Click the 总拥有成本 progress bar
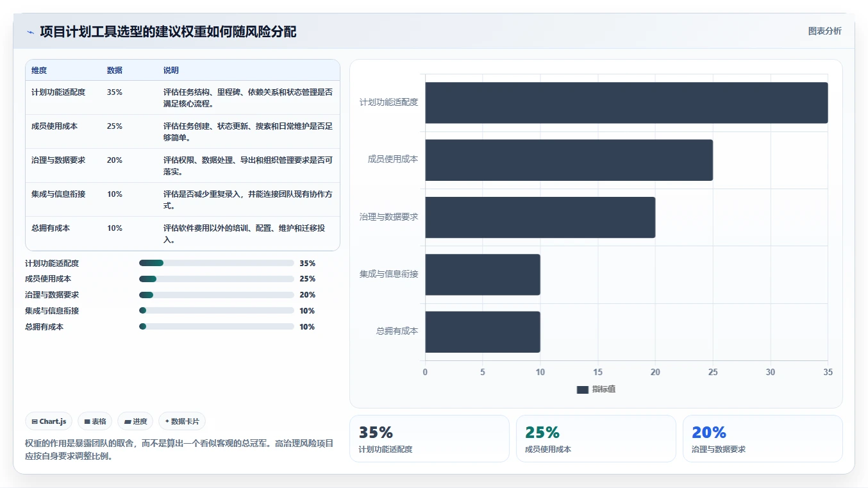868x488 pixels. pos(216,326)
